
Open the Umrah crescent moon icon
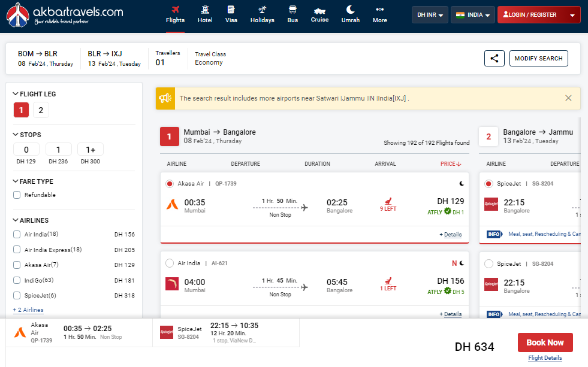coord(350,10)
